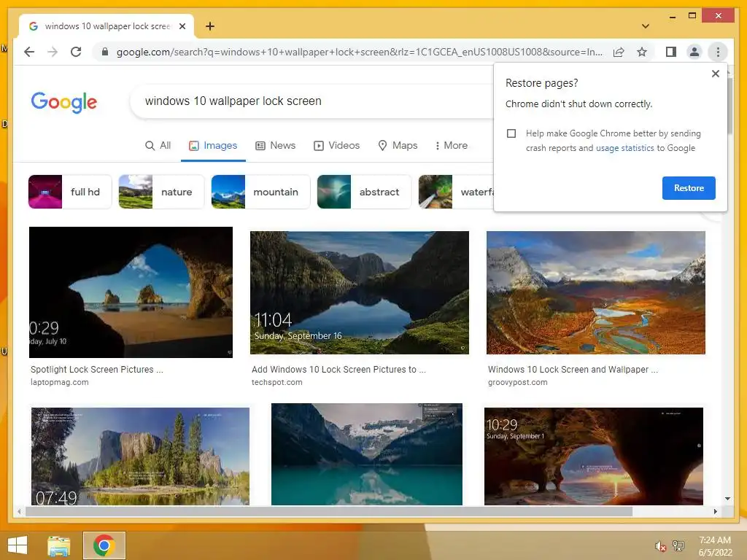Open the autumn river valley thumbnail

[595, 292]
